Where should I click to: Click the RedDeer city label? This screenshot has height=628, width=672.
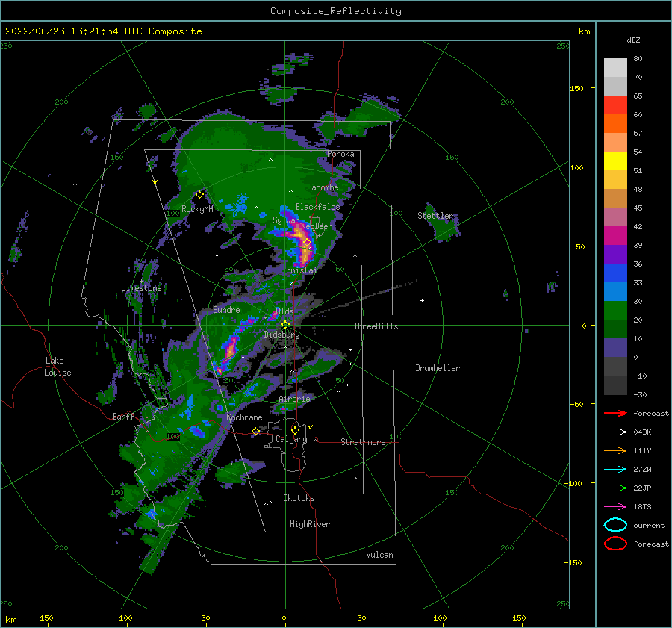pos(317,226)
